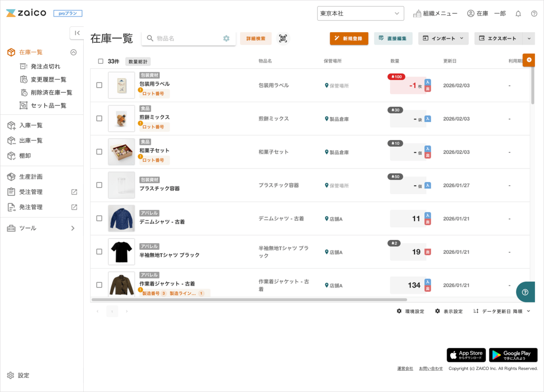Click the notification bell icon
The image size is (544, 392).
coord(518,14)
